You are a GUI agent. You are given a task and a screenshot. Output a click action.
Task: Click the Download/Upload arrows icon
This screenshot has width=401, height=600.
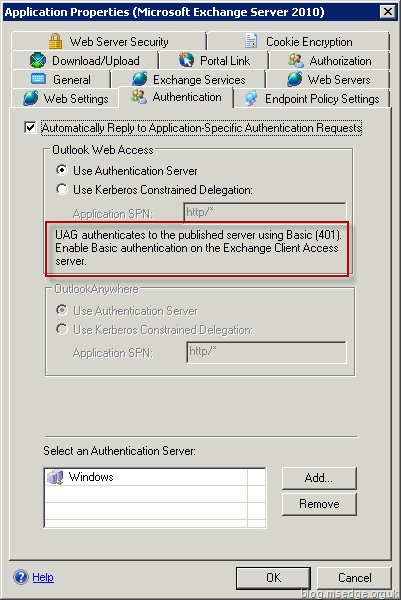click(x=37, y=60)
